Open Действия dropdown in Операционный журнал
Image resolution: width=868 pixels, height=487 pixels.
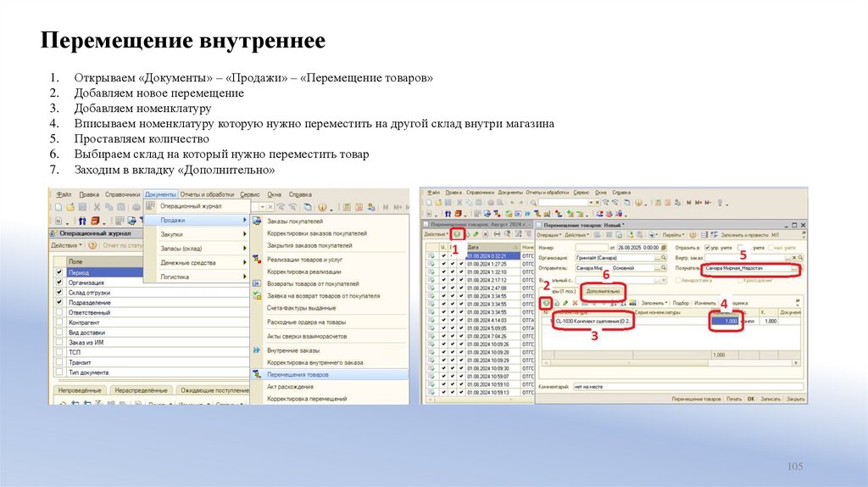(x=66, y=245)
